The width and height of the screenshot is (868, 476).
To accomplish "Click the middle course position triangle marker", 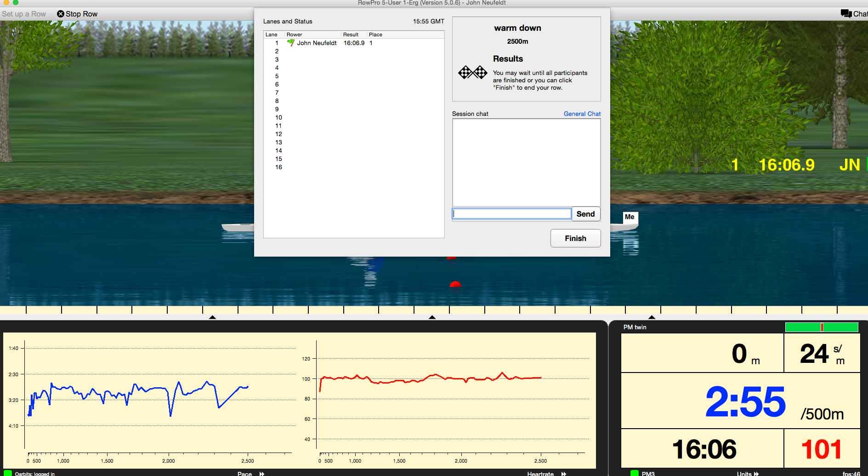I will (432, 317).
